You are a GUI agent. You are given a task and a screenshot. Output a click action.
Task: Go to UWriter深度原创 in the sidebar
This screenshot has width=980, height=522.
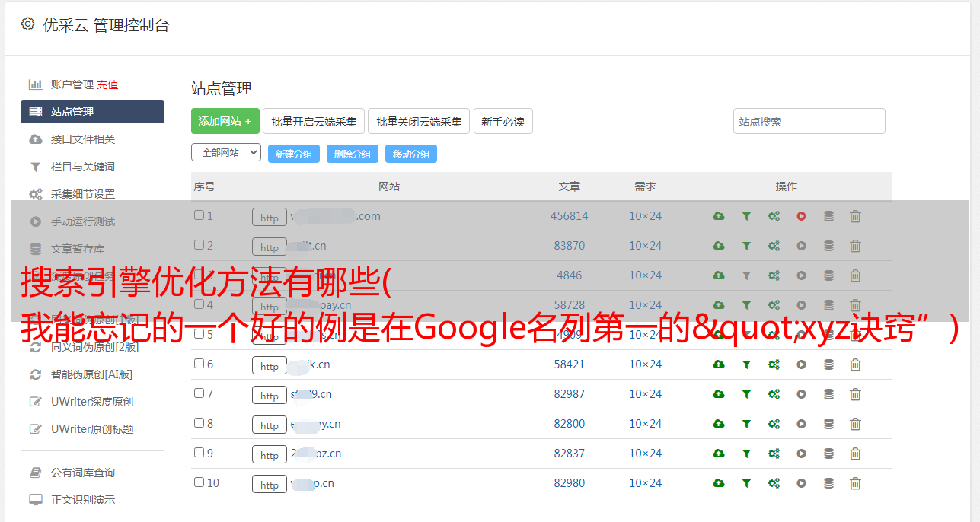click(92, 402)
